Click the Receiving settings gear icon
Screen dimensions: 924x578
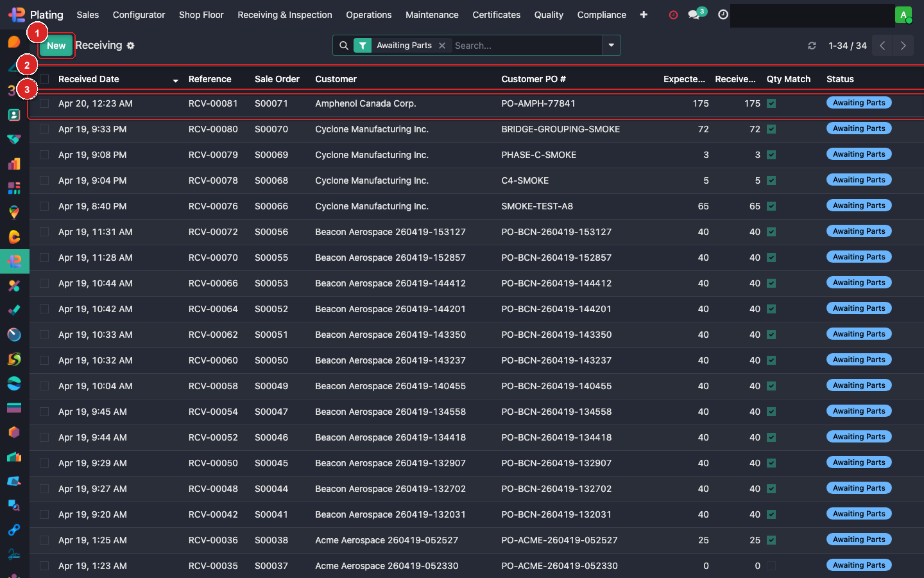[131, 46]
